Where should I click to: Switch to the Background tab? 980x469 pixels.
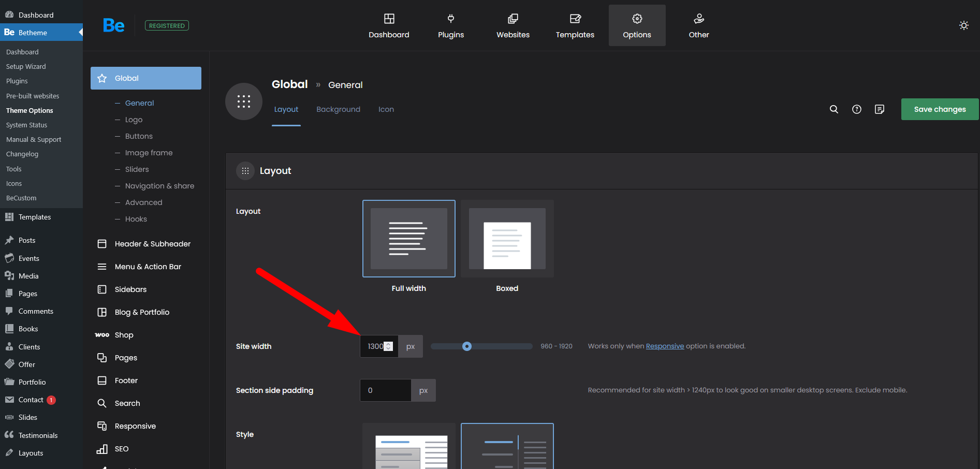pyautogui.click(x=338, y=109)
